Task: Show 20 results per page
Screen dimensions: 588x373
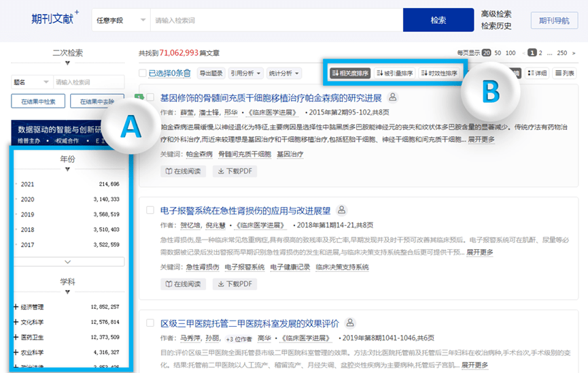Action: point(487,52)
